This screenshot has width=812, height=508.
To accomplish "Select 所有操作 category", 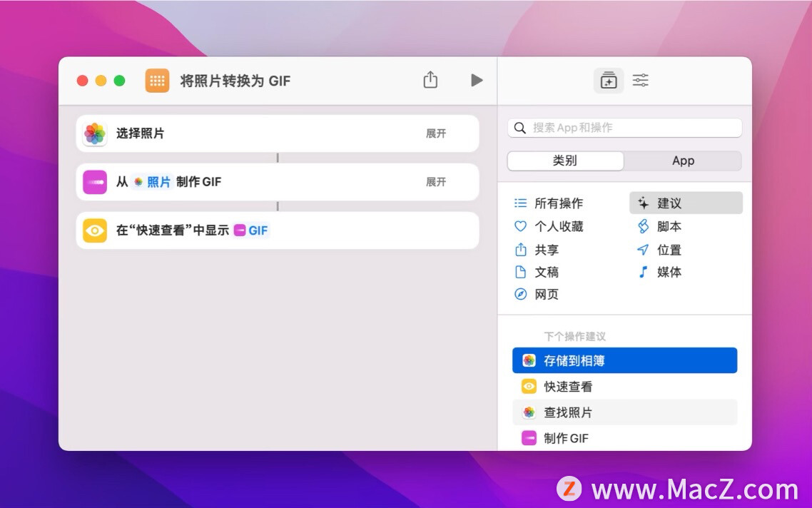I will click(x=558, y=203).
